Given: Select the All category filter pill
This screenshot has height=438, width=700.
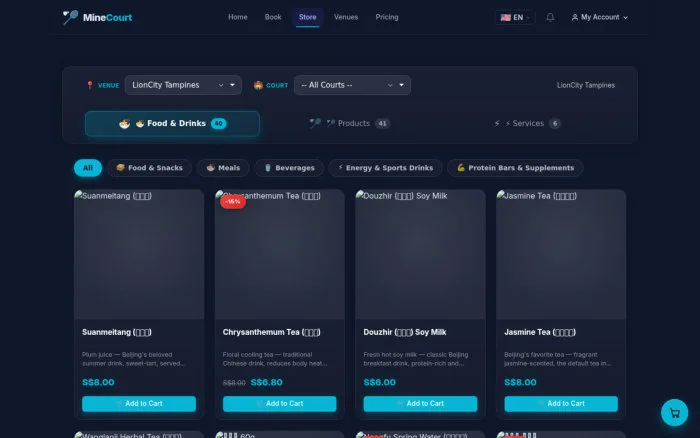Looking at the screenshot, I should click(88, 168).
